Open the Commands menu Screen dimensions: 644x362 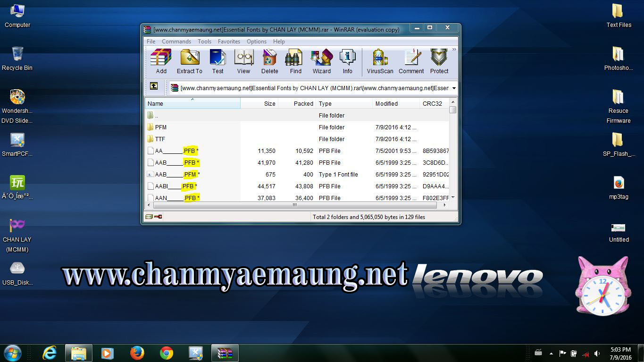pos(176,42)
